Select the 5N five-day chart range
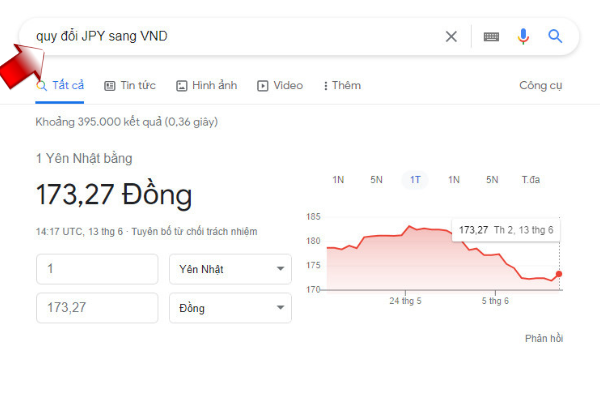This screenshot has width=600, height=400. click(376, 180)
